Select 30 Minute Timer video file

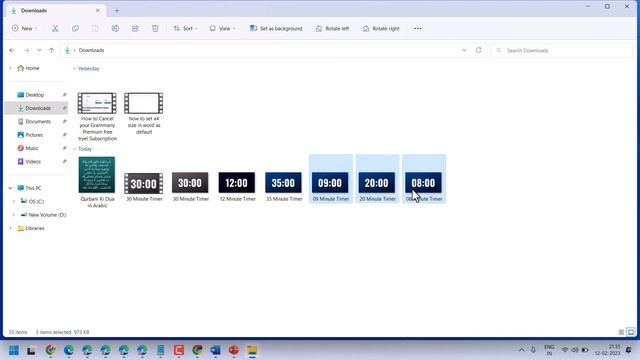[x=144, y=187]
